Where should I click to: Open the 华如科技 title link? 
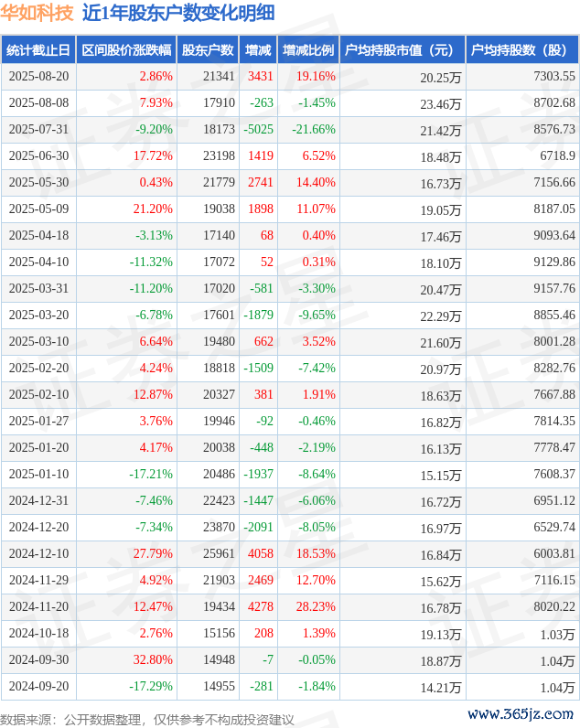pos(38,13)
